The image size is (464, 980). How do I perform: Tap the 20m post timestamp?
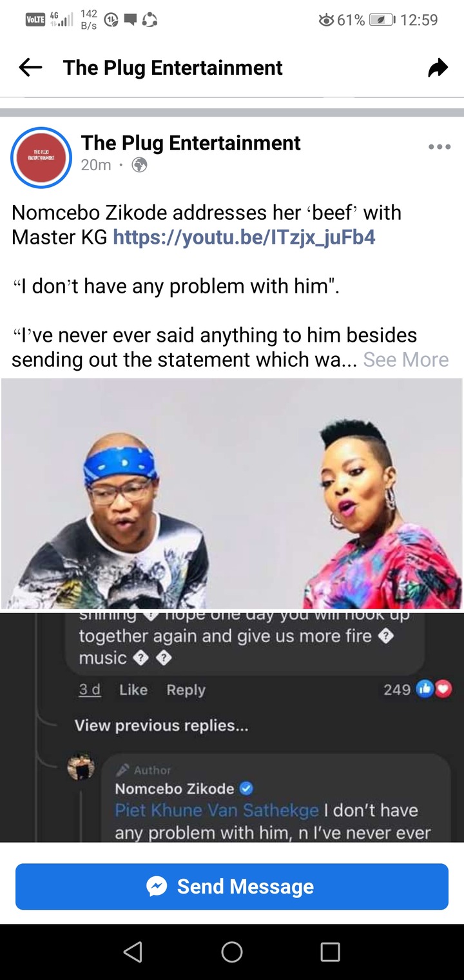click(96, 165)
